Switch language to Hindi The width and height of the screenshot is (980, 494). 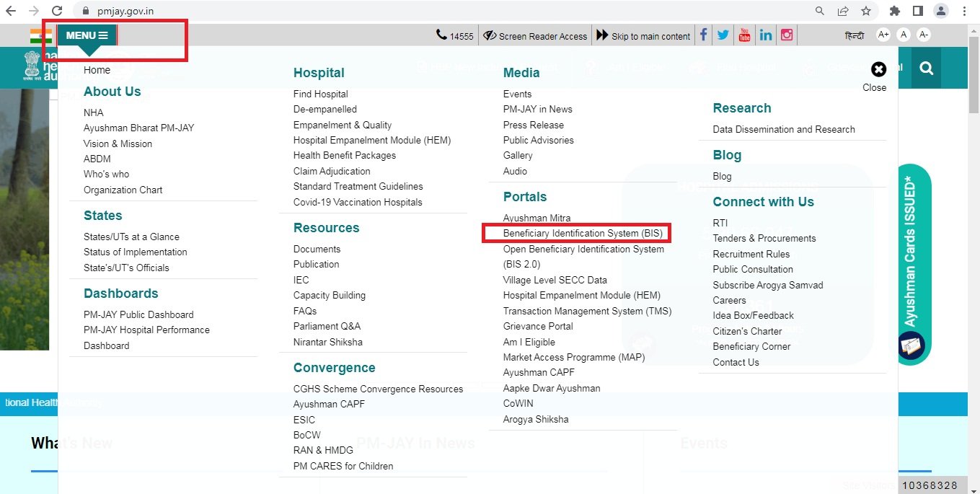tap(855, 35)
